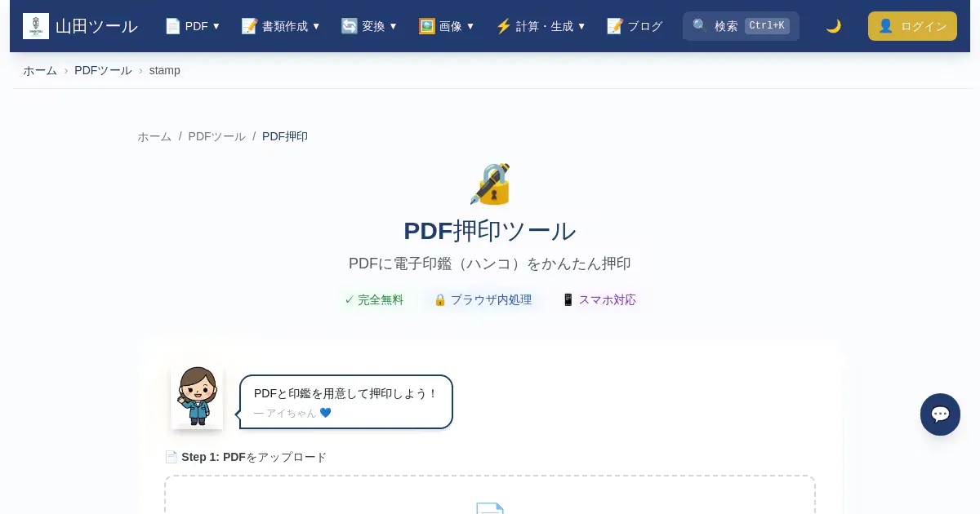Image resolution: width=980 pixels, height=514 pixels.
Task: Click the PDF upload drop zone
Action: pyautogui.click(x=490, y=496)
